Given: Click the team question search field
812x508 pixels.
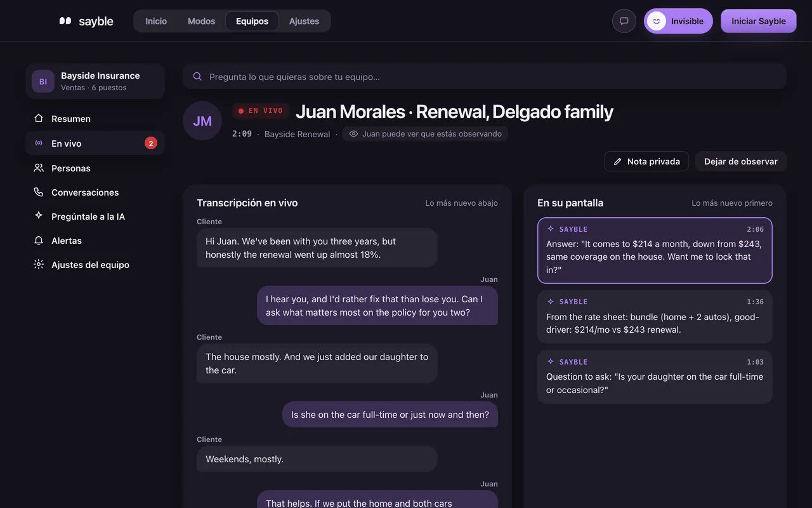Looking at the screenshot, I should pyautogui.click(x=485, y=76).
